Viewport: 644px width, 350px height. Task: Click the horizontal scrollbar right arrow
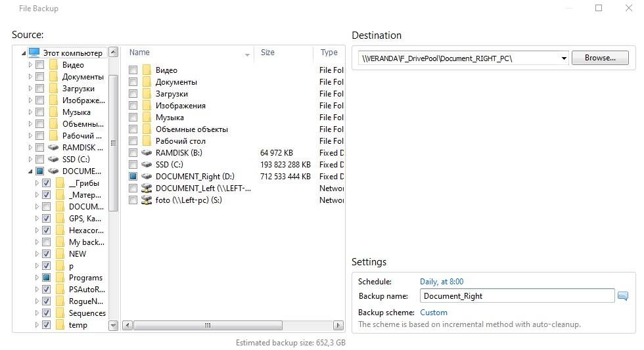[x=338, y=326]
